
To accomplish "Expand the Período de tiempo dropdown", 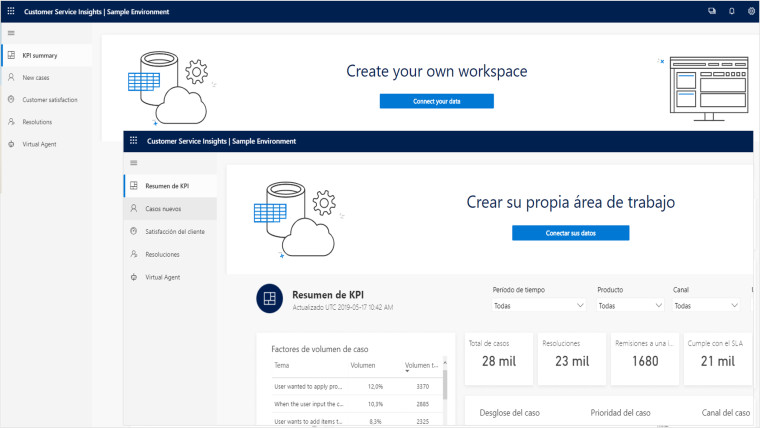I will [x=539, y=306].
